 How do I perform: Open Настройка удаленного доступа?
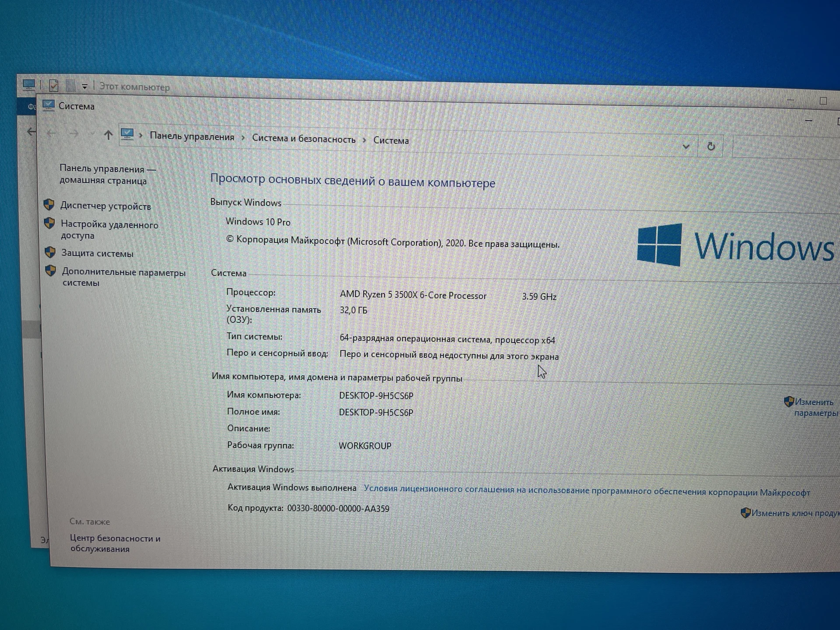point(109,230)
